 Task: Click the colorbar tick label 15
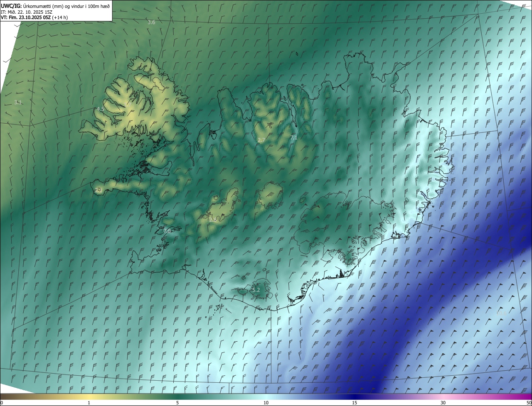(355, 403)
